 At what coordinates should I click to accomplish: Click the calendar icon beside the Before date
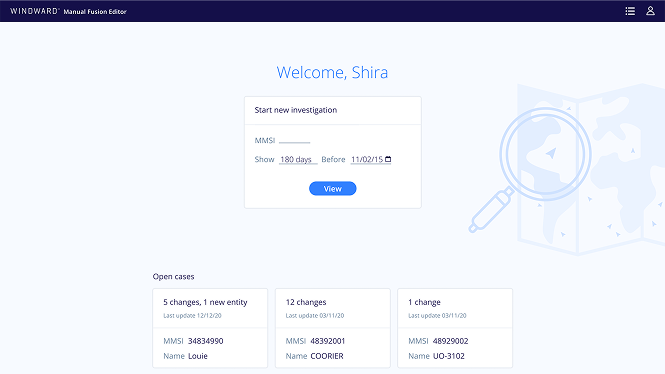click(388, 159)
